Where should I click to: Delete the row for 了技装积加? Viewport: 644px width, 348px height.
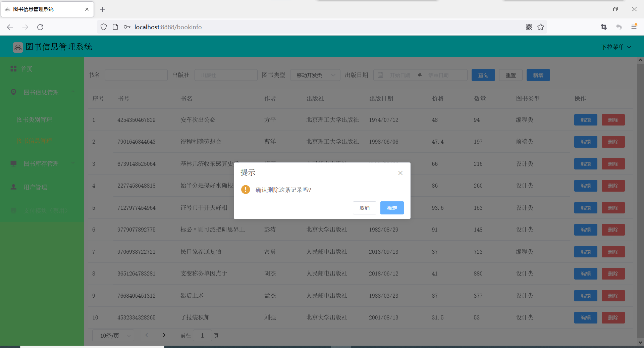(x=613, y=317)
